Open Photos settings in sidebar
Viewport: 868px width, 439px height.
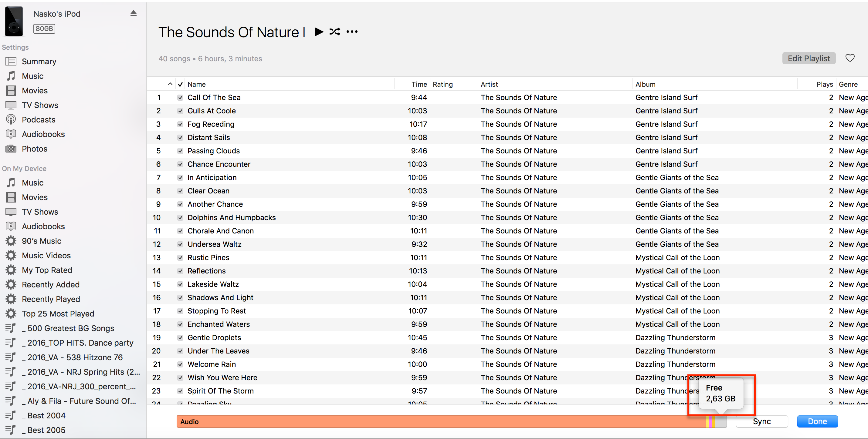click(x=34, y=149)
